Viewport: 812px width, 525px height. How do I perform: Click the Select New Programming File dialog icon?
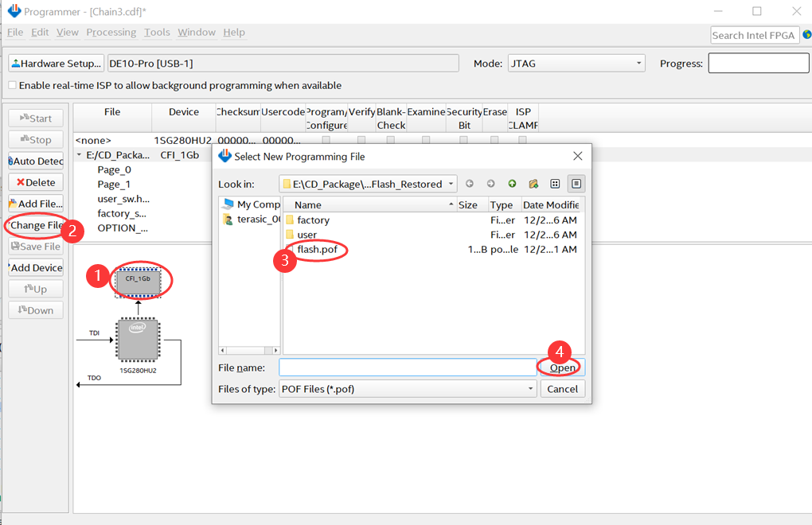tap(224, 156)
